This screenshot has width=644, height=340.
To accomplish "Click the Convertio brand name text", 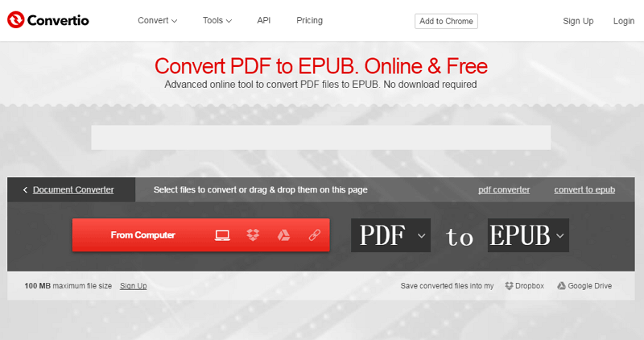I will pyautogui.click(x=58, y=20).
